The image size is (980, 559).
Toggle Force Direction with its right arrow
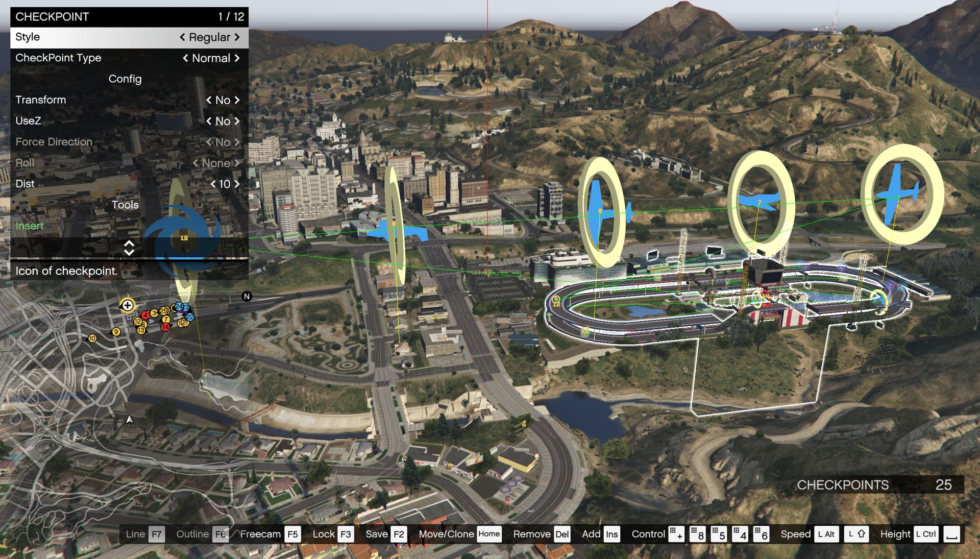[237, 142]
